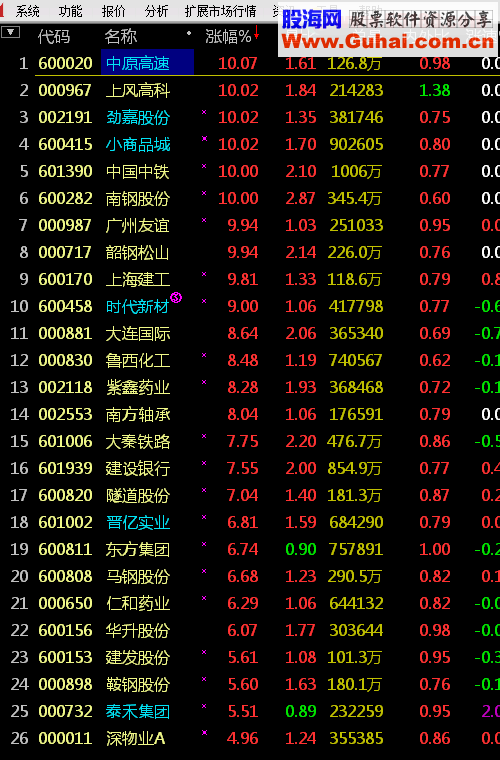Click the volume value 417798
The image size is (500, 760).
click(x=356, y=306)
